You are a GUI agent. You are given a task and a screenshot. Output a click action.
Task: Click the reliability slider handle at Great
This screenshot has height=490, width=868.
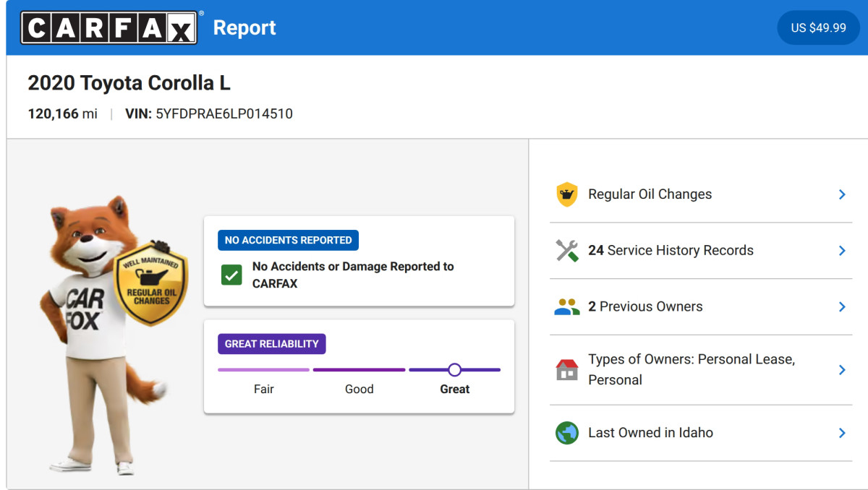tap(454, 370)
